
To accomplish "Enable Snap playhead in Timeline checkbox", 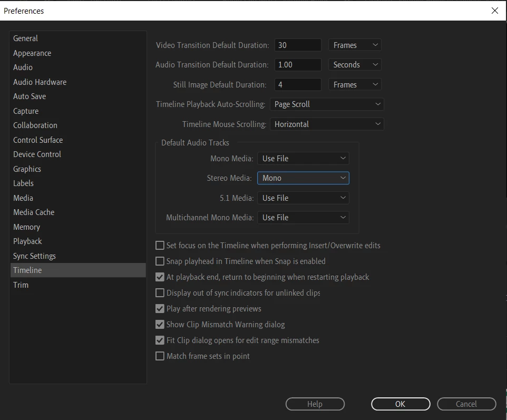I will 160,261.
